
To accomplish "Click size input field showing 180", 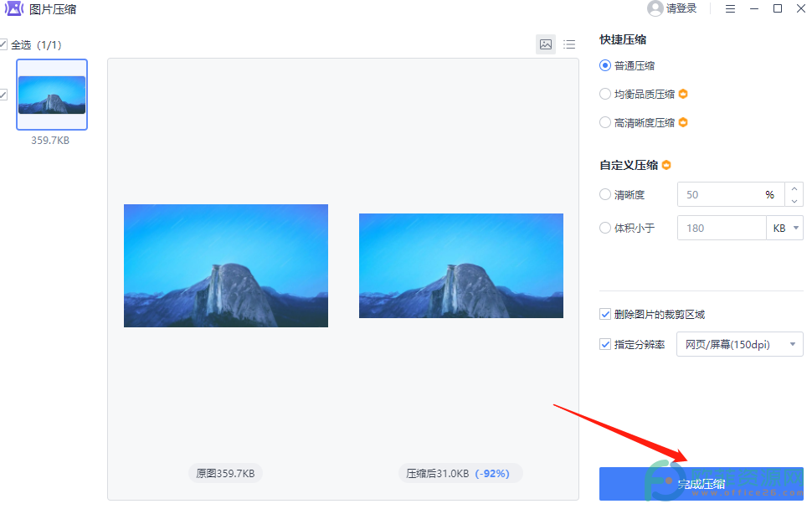I will (722, 228).
